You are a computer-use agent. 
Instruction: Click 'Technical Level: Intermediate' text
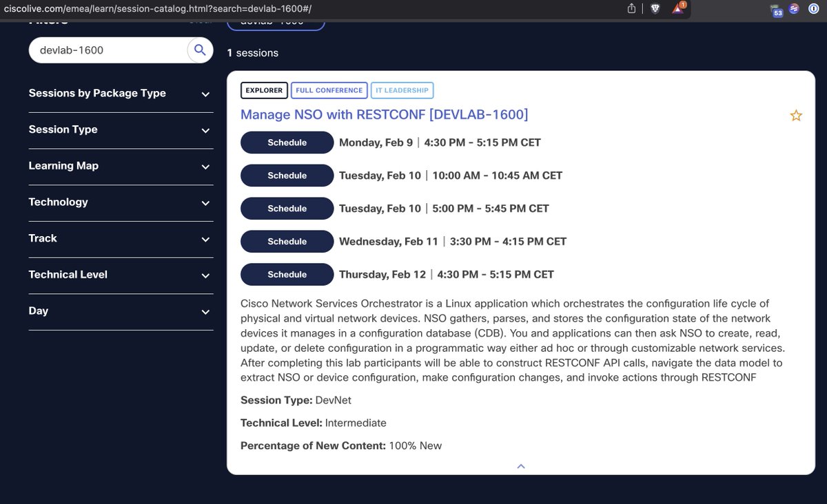314,423
